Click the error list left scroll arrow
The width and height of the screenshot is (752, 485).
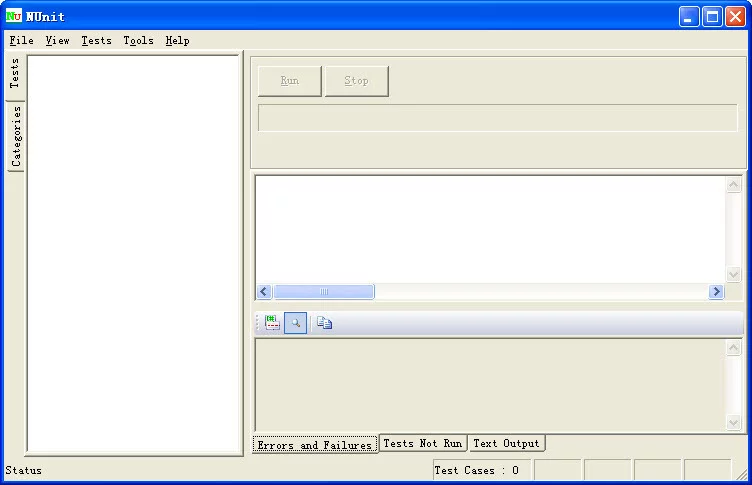point(264,292)
